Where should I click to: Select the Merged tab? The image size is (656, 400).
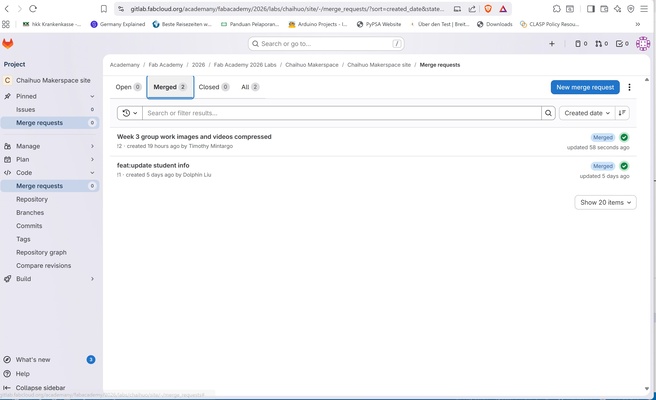click(170, 87)
